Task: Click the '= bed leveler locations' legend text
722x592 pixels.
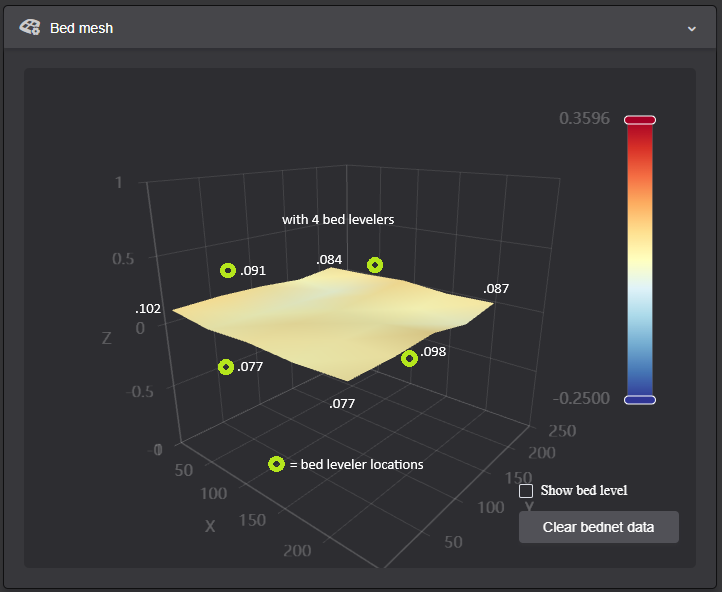Action: point(356,464)
